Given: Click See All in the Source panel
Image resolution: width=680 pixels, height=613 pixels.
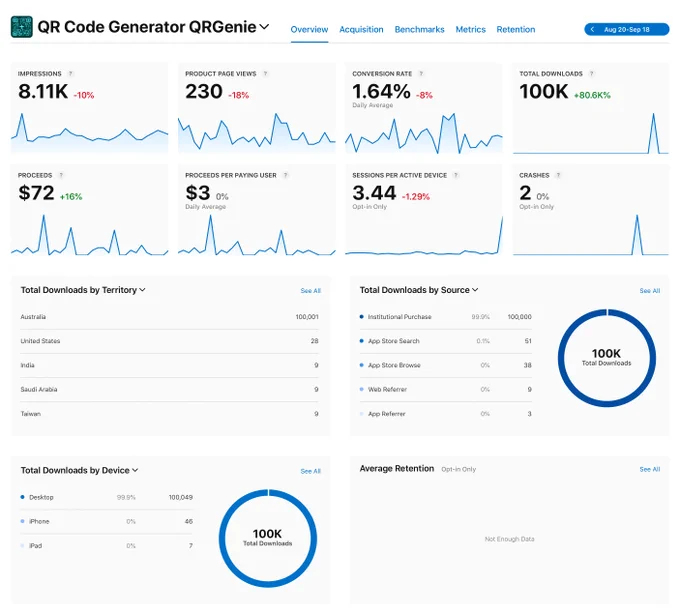Looking at the screenshot, I should [650, 290].
